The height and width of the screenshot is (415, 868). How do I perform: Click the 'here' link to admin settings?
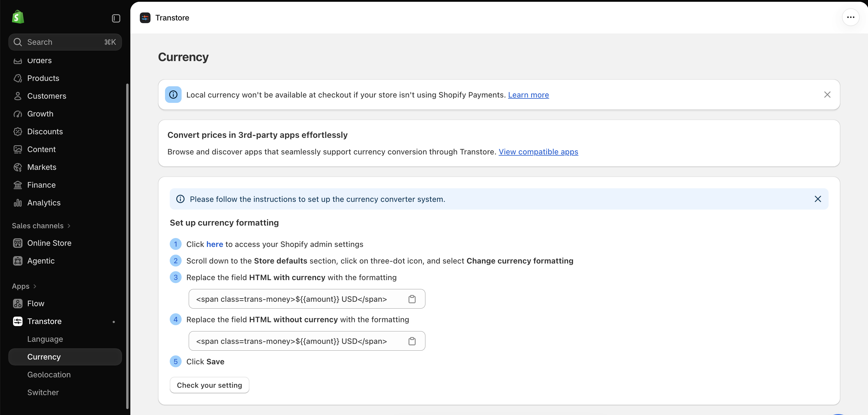pos(215,244)
